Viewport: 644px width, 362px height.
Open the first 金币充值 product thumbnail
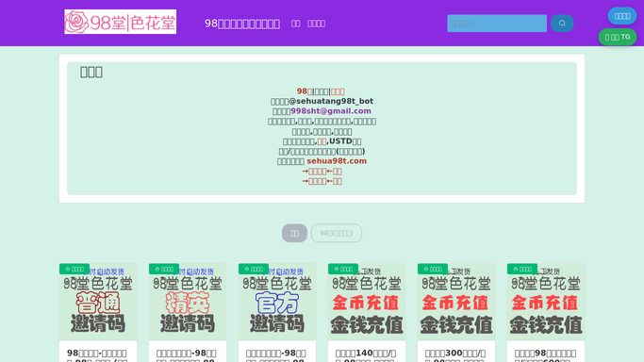367,302
